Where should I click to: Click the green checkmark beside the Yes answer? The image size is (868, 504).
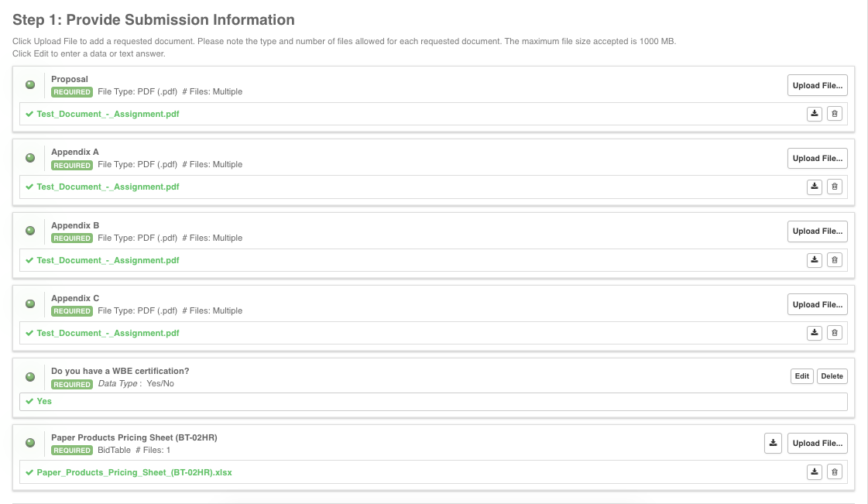pos(29,401)
